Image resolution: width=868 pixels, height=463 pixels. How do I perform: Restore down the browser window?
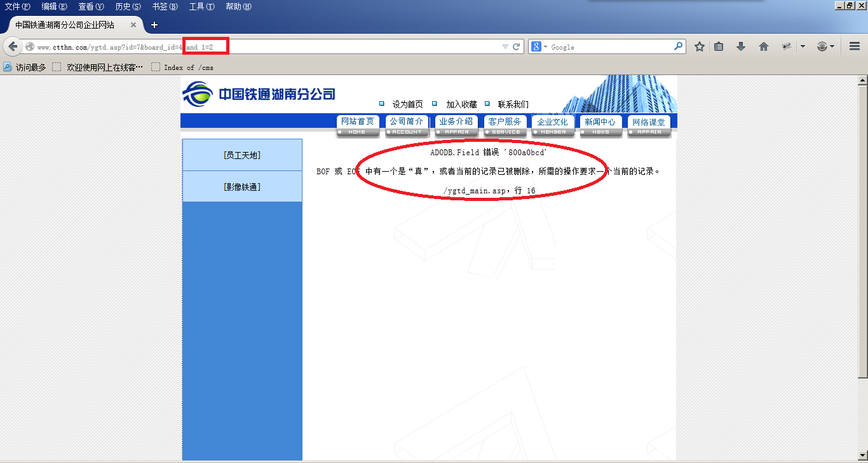pos(850,6)
